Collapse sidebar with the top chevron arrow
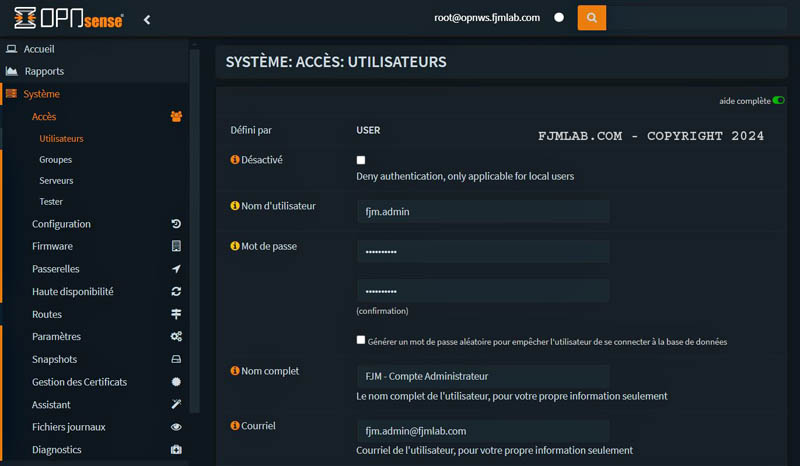This screenshot has width=800, height=466. click(x=147, y=19)
